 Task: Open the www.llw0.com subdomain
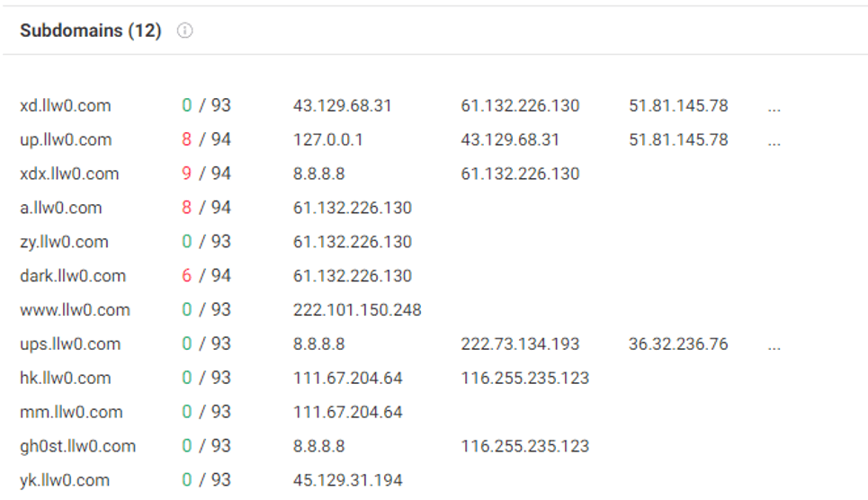coord(75,310)
